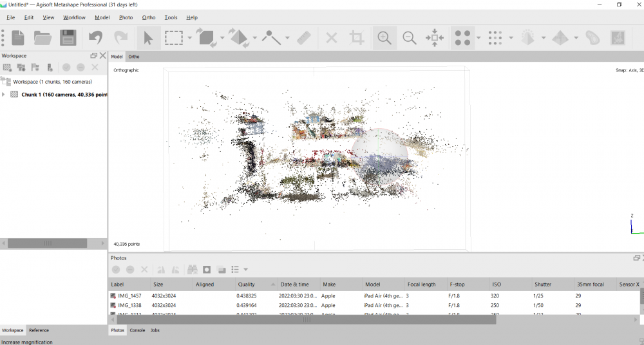Select the Crop selection tool
644x345 pixels.
pos(357,38)
